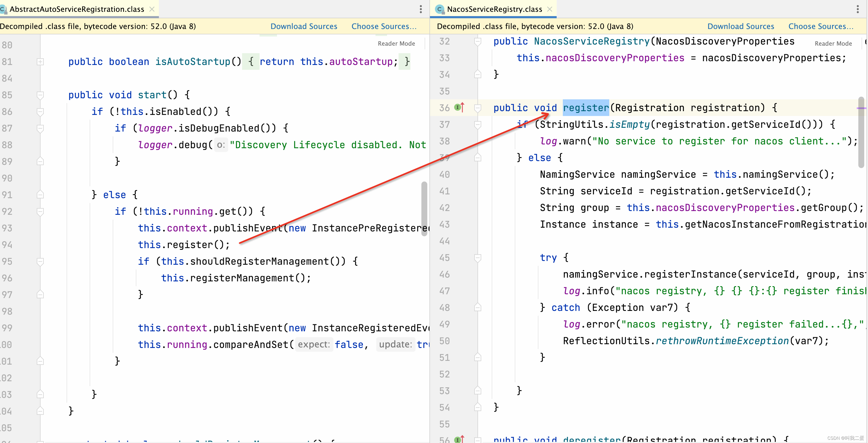
Task: Toggle Reader Mode in left editor
Action: click(x=396, y=43)
